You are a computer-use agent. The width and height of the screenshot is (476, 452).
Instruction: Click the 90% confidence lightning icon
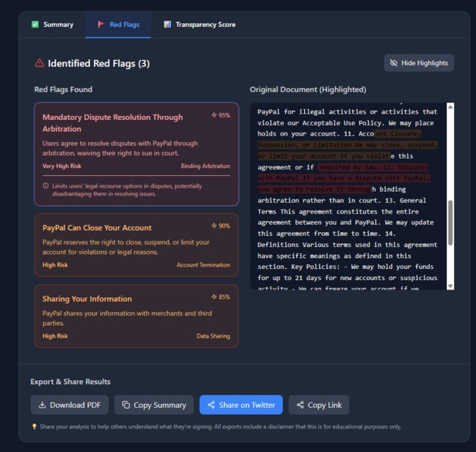pos(214,226)
